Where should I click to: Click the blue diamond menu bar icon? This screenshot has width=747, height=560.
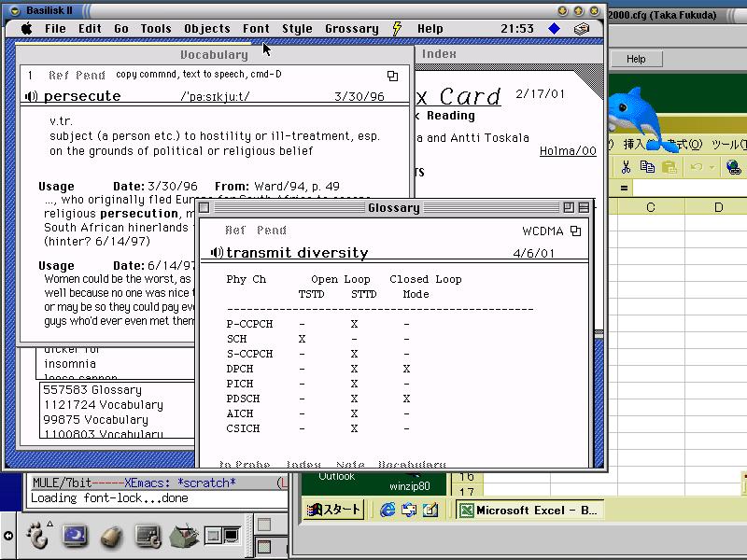(554, 29)
